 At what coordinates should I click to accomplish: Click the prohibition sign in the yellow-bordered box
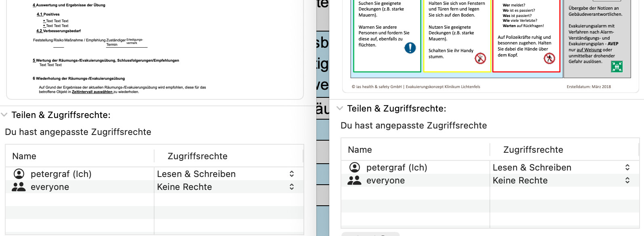(x=480, y=58)
